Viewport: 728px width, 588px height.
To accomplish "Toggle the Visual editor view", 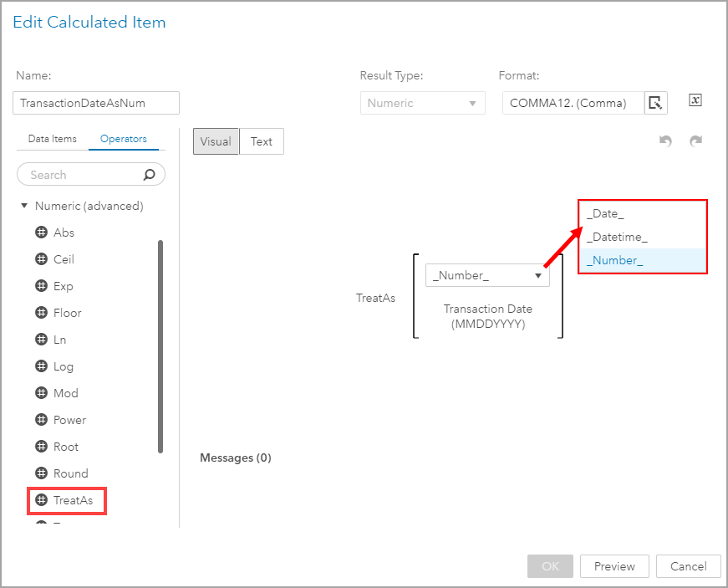I will click(216, 141).
